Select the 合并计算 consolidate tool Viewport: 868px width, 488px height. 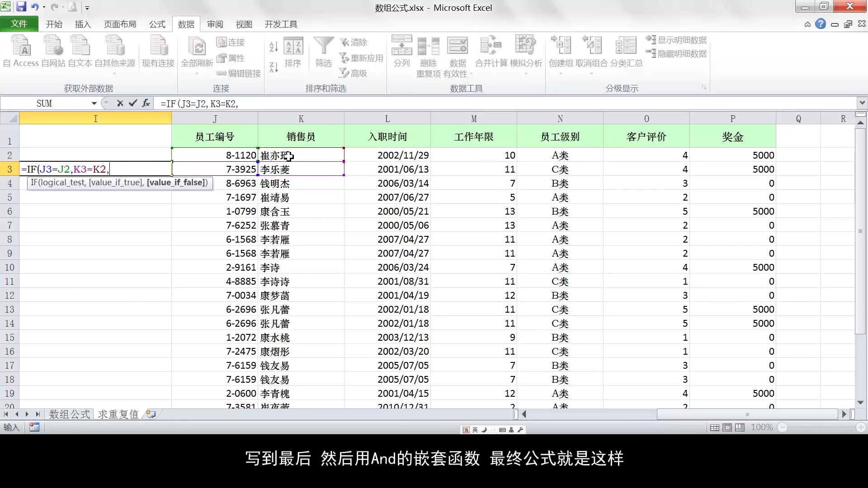491,51
